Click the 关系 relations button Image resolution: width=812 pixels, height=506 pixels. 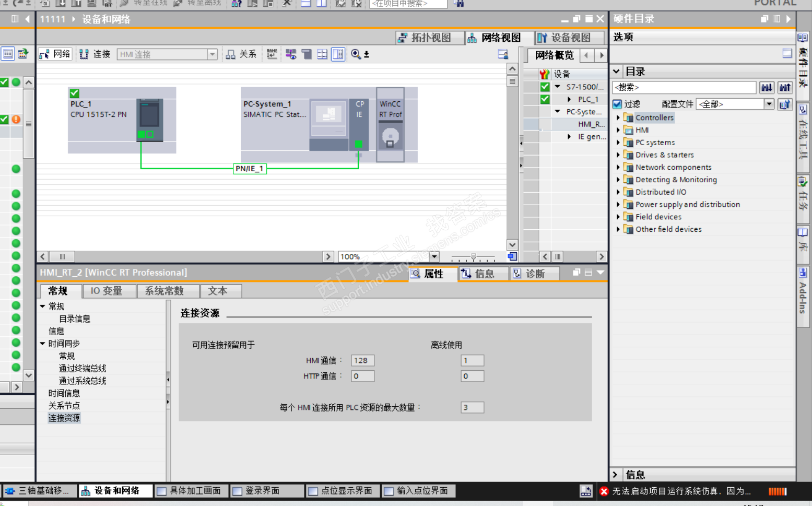[241, 54]
